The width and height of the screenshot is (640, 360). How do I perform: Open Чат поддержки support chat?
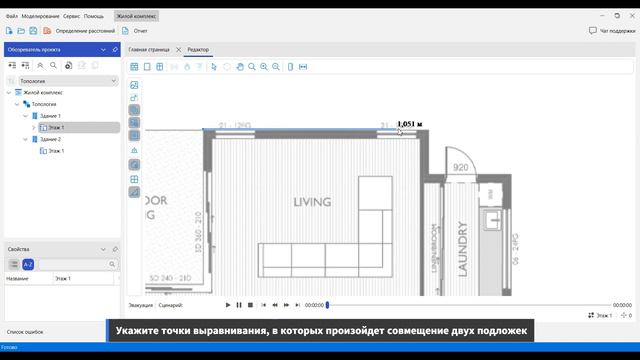(612, 31)
